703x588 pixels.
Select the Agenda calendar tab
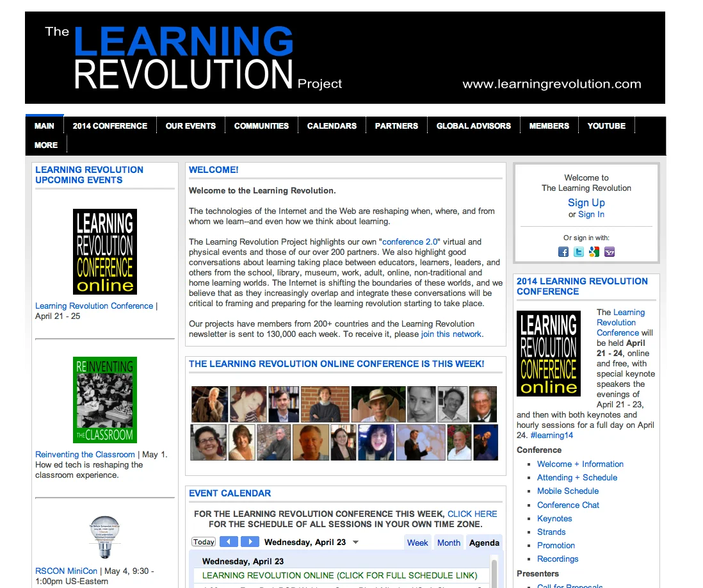tap(484, 543)
